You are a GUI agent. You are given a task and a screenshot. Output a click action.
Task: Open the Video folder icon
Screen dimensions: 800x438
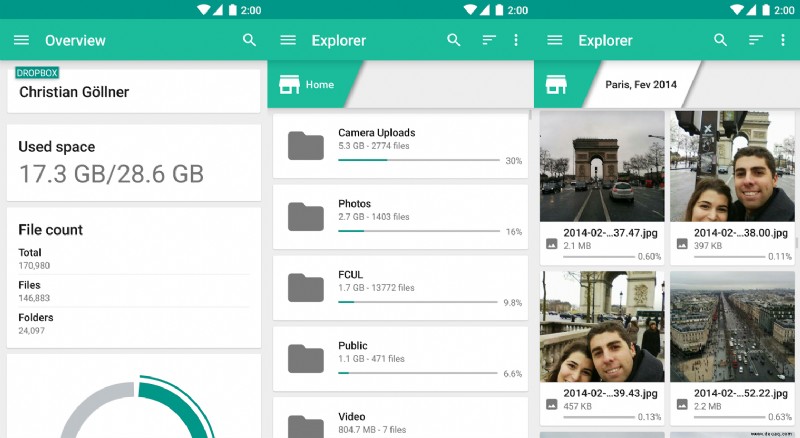(306, 427)
